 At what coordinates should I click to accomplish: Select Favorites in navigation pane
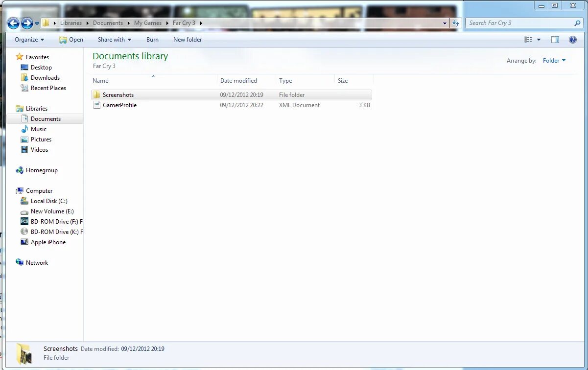tap(37, 57)
